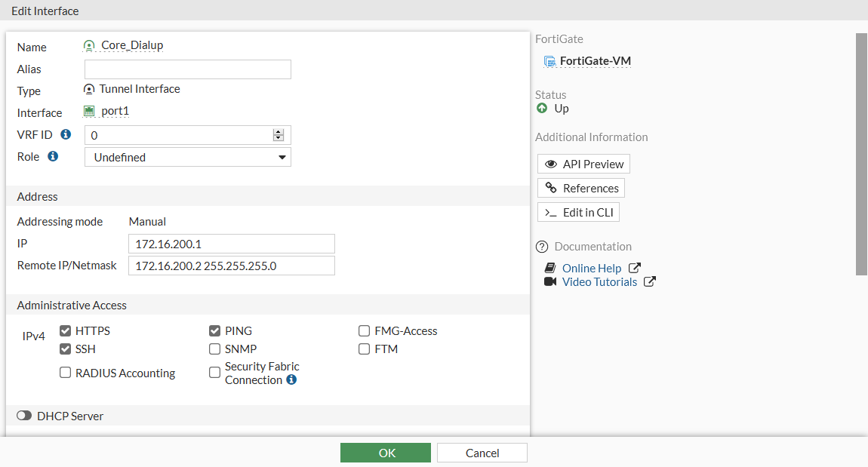This screenshot has height=467, width=868.
Task: Open the API Preview button
Action: [x=583, y=164]
